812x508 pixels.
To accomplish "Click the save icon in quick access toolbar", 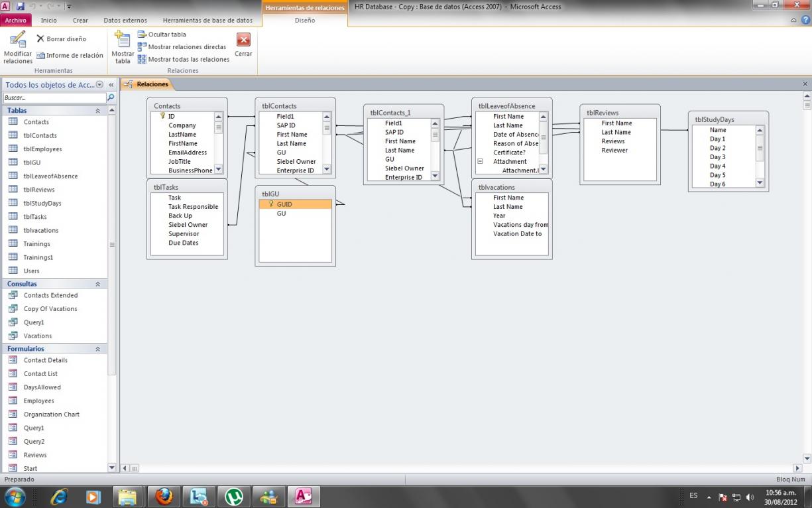I will 20,7.
